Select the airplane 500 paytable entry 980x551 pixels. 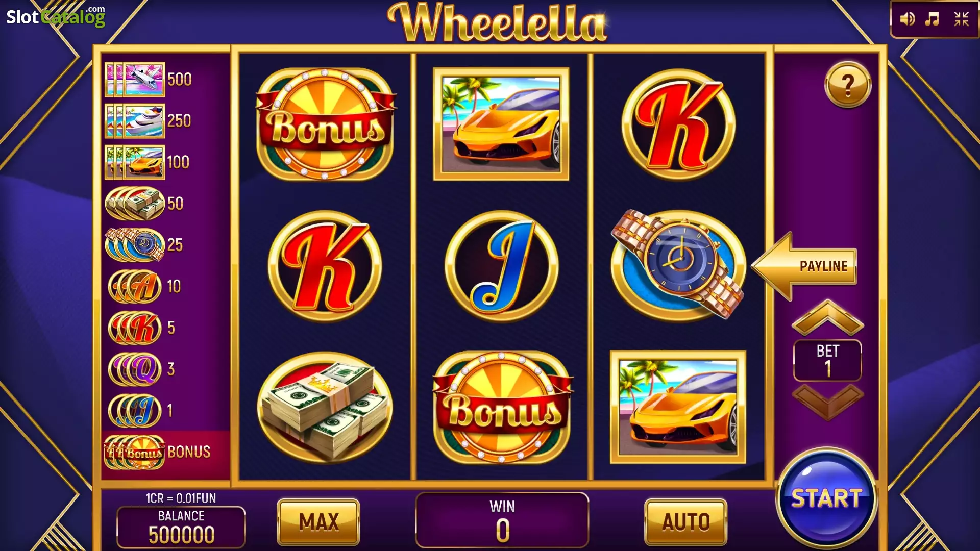(x=149, y=80)
